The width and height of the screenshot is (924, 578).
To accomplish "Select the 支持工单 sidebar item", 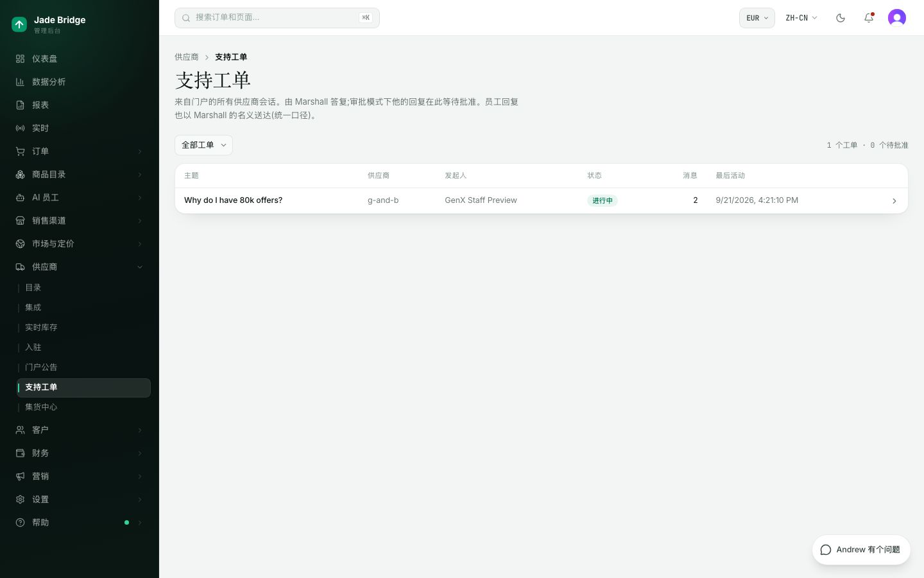I will pos(84,387).
